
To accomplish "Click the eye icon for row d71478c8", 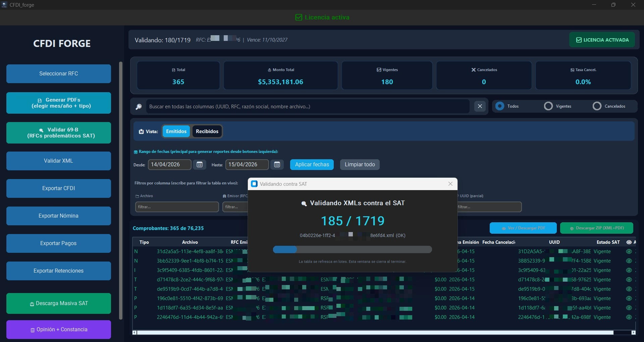I will (629, 280).
